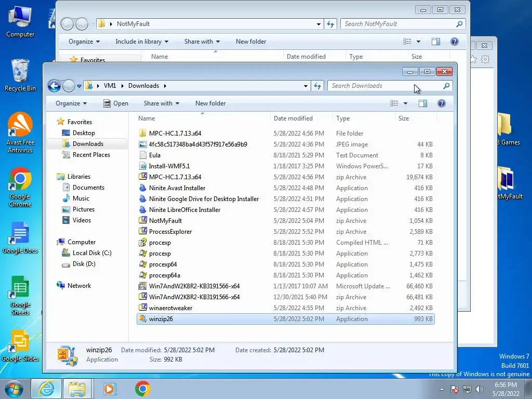This screenshot has height=399, width=532.
Task: Click the volume speaker icon in tray
Action: (479, 389)
